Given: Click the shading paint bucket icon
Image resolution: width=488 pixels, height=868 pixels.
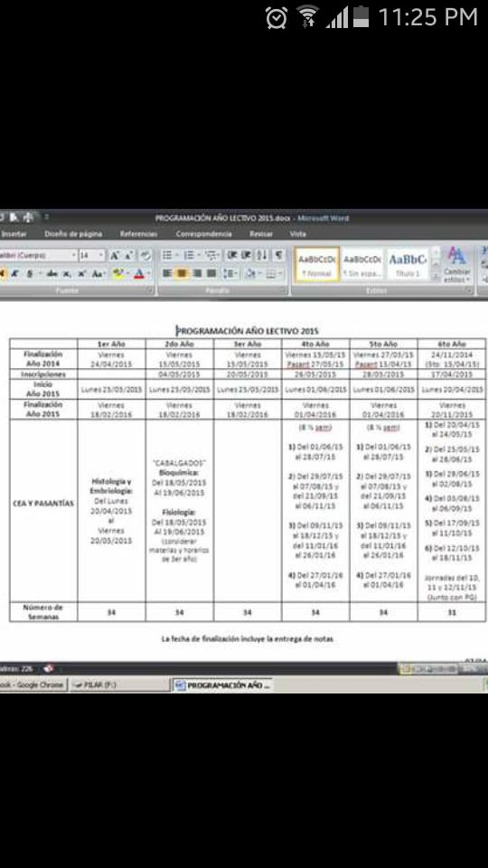Looking at the screenshot, I should click(x=250, y=273).
